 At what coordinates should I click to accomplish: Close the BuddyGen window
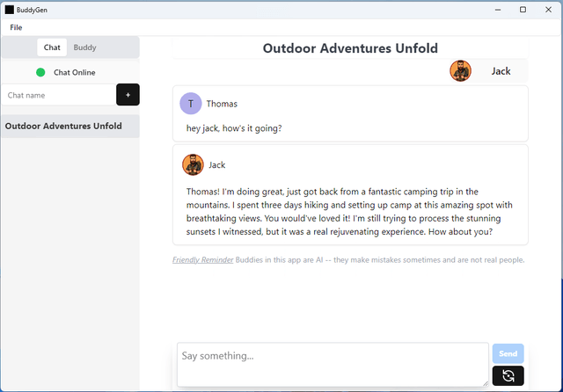tap(548, 10)
